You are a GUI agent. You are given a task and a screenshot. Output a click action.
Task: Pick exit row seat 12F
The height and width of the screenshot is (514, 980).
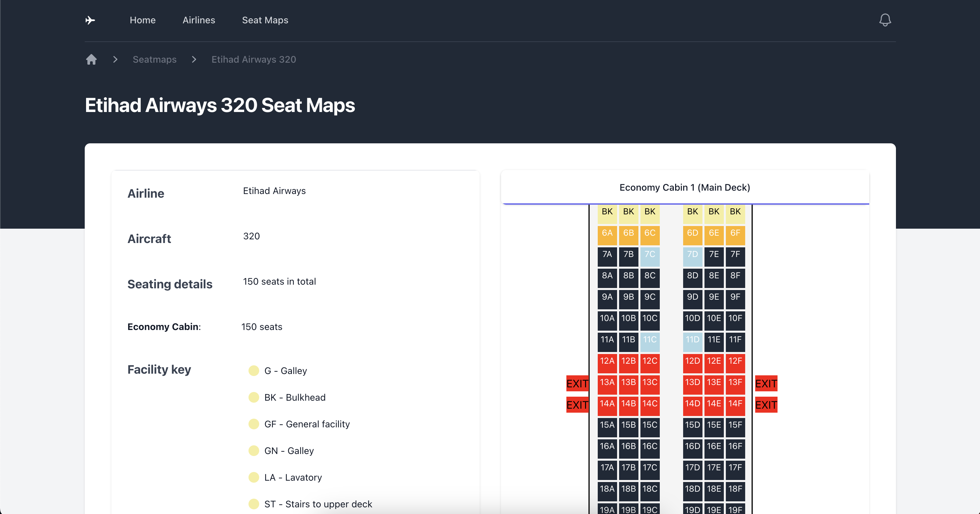coord(735,363)
